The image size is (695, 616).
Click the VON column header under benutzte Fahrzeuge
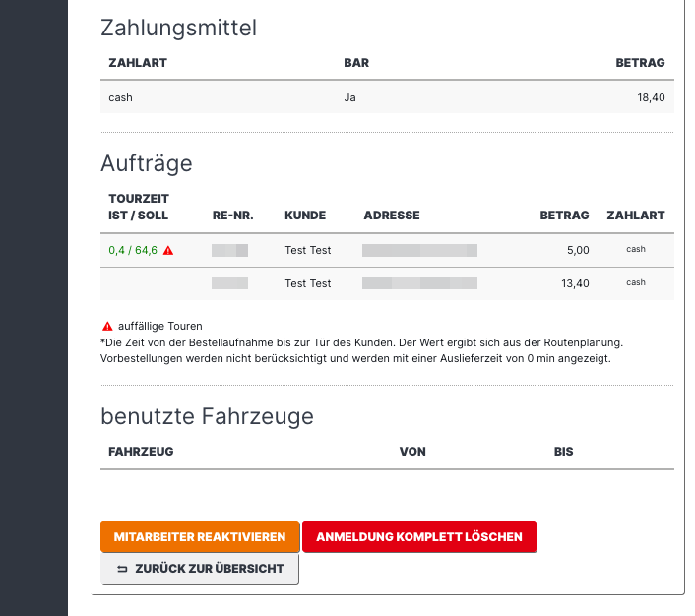pyautogui.click(x=412, y=452)
